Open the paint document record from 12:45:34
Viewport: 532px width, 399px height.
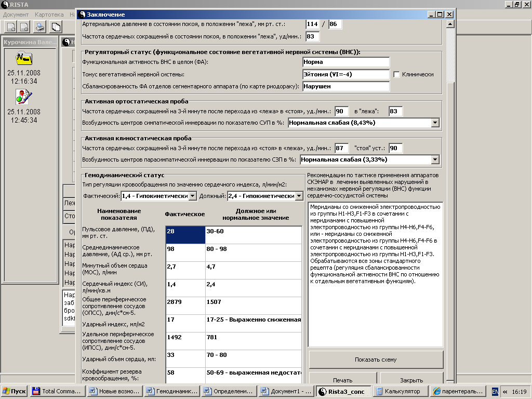click(x=24, y=96)
